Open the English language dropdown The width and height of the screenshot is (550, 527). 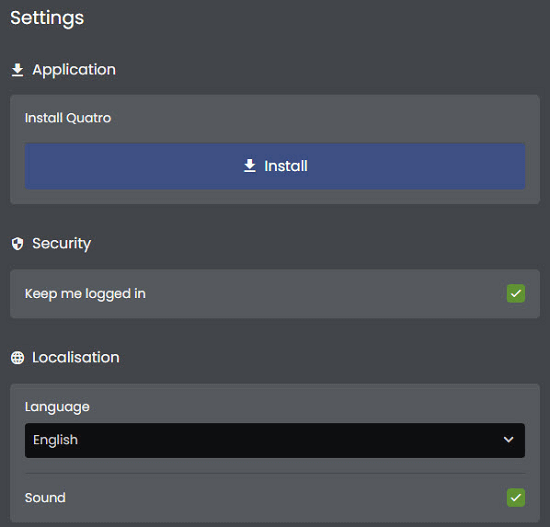click(275, 440)
